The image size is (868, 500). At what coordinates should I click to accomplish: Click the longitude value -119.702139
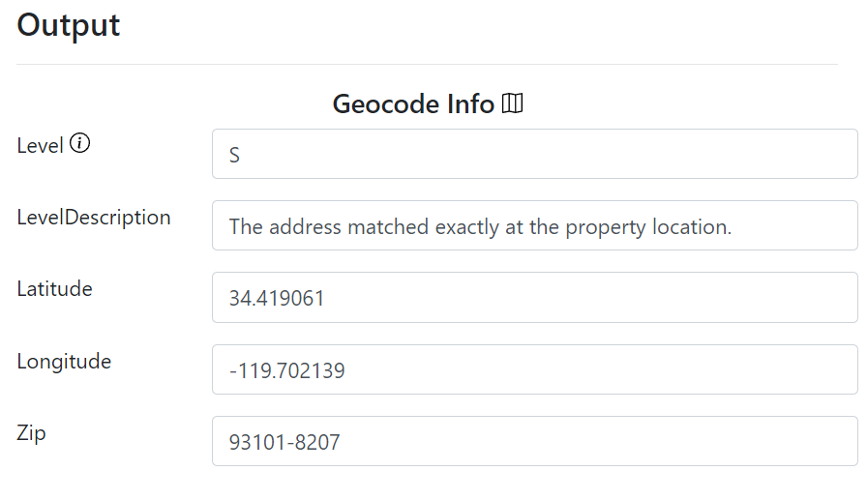[286, 370]
